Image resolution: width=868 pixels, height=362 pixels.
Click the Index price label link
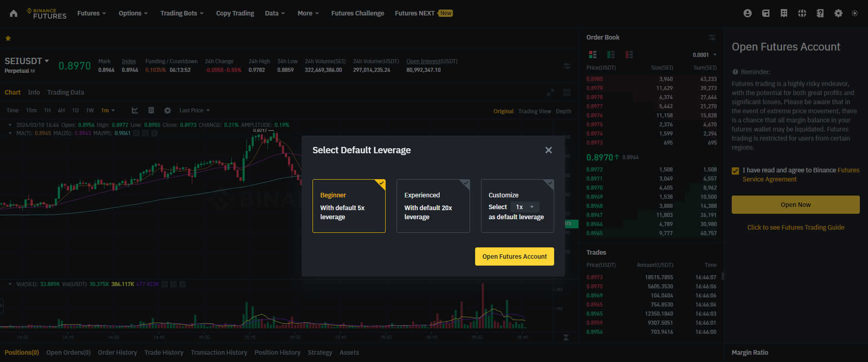(129, 61)
